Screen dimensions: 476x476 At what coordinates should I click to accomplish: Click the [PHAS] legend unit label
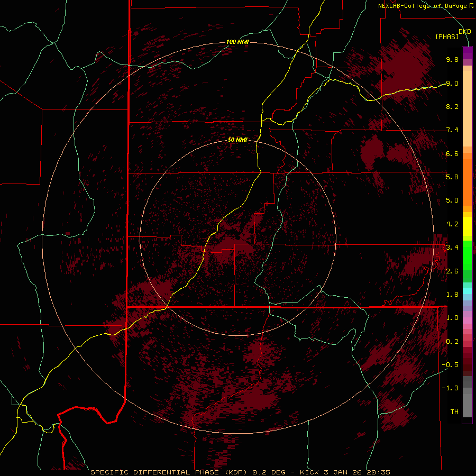[447, 36]
